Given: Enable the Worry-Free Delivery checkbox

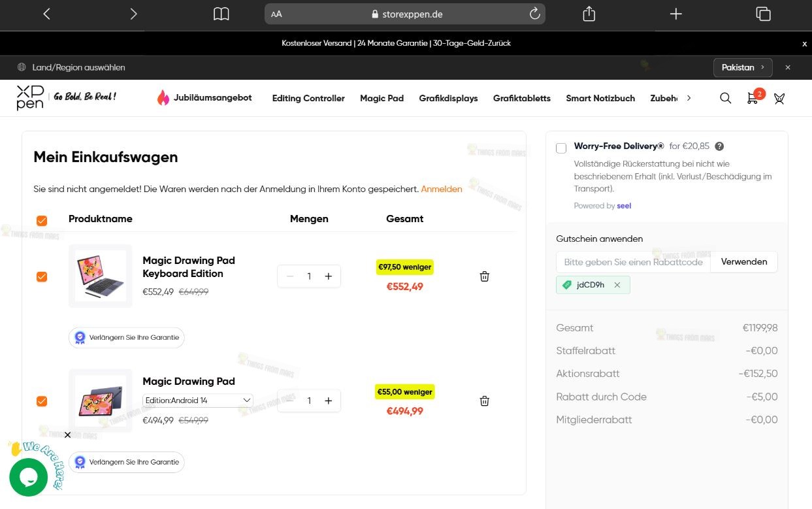Looking at the screenshot, I should pyautogui.click(x=561, y=148).
